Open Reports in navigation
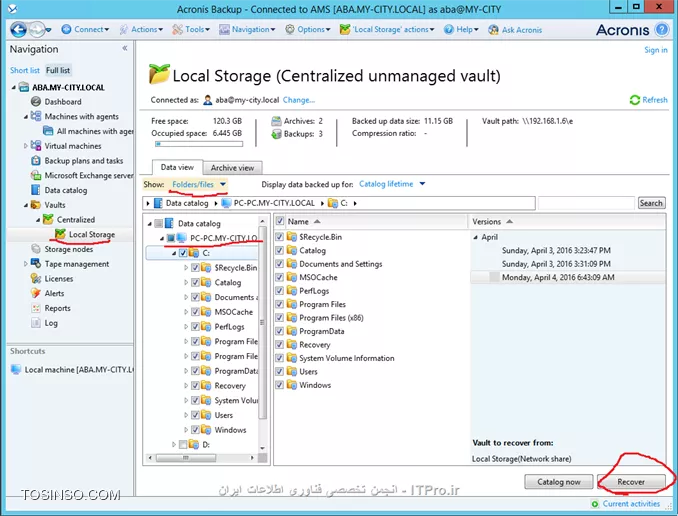 click(57, 308)
